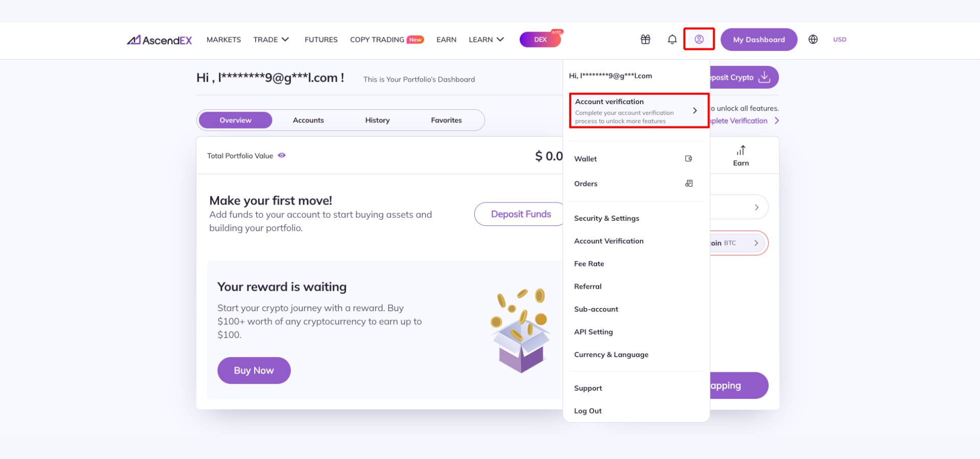Select Log Out from profile menu
The height and width of the screenshot is (459, 980).
[587, 411]
